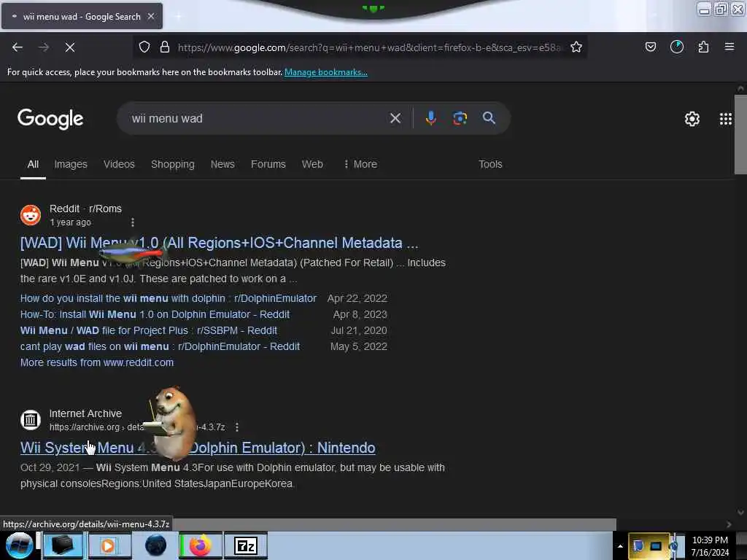The height and width of the screenshot is (560, 747).
Task: Save page to Pocket
Action: [x=651, y=47]
